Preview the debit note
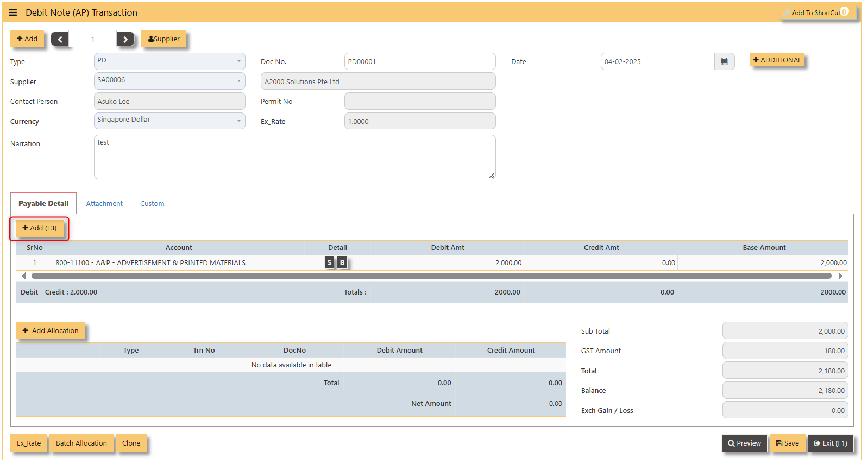This screenshot has width=868, height=463. pyautogui.click(x=745, y=443)
